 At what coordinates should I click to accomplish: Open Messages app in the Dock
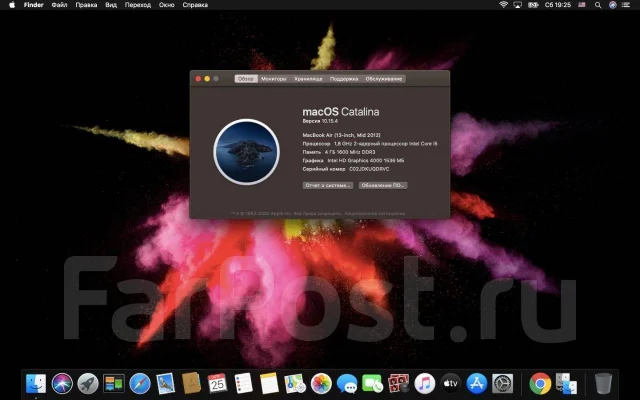tap(347, 384)
